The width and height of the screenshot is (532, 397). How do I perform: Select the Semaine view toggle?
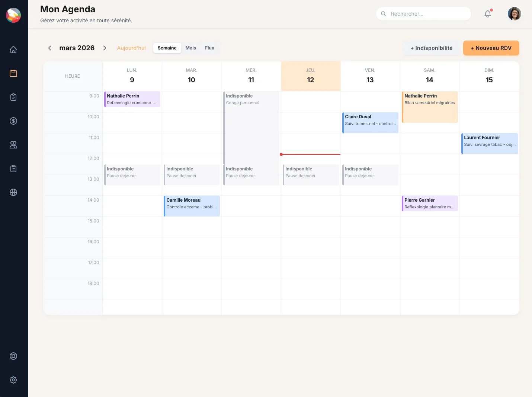(x=167, y=48)
